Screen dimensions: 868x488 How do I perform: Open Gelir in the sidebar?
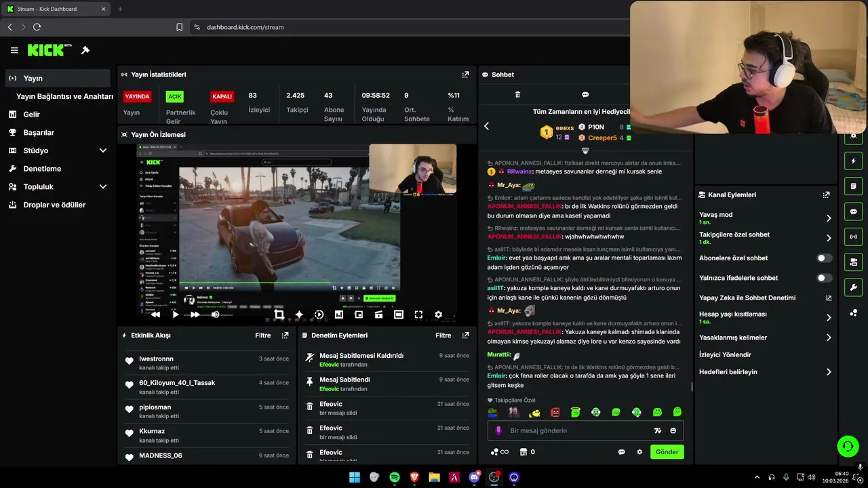(x=58, y=115)
